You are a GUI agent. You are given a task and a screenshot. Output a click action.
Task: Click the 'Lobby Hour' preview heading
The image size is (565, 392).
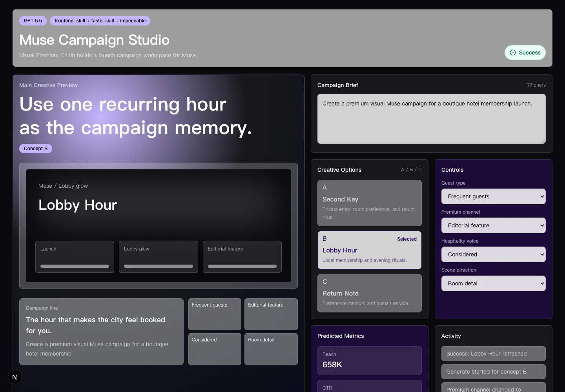tap(78, 205)
